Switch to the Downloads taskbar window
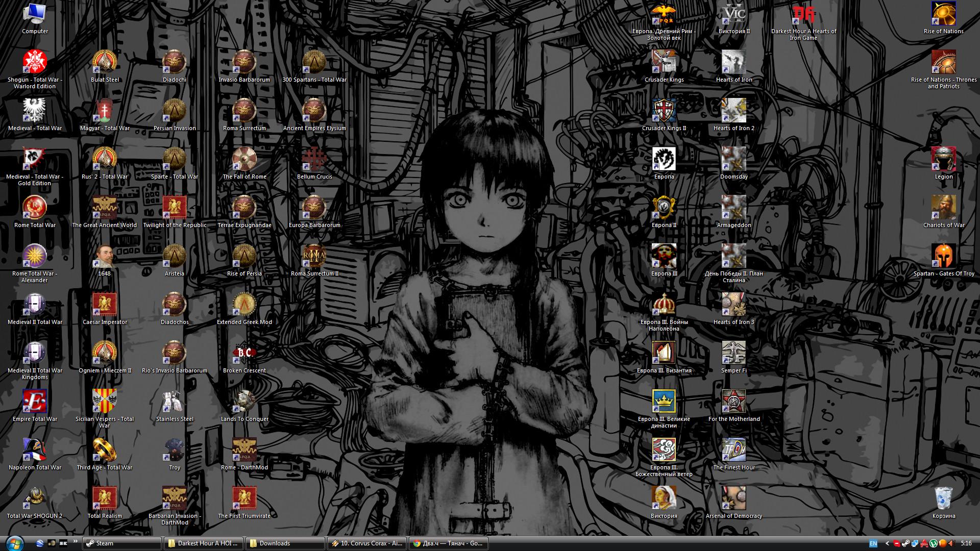Screen dimensions: 980x551 pyautogui.click(x=285, y=543)
